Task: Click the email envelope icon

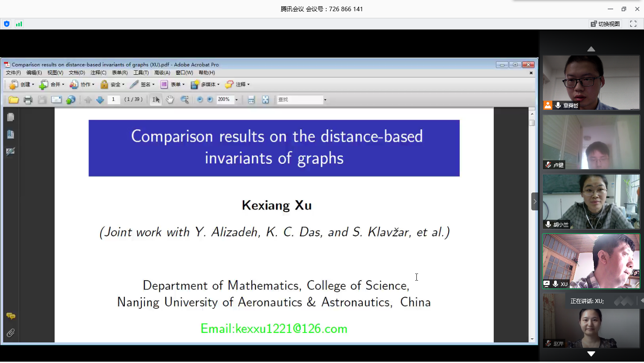Action: pyautogui.click(x=56, y=100)
